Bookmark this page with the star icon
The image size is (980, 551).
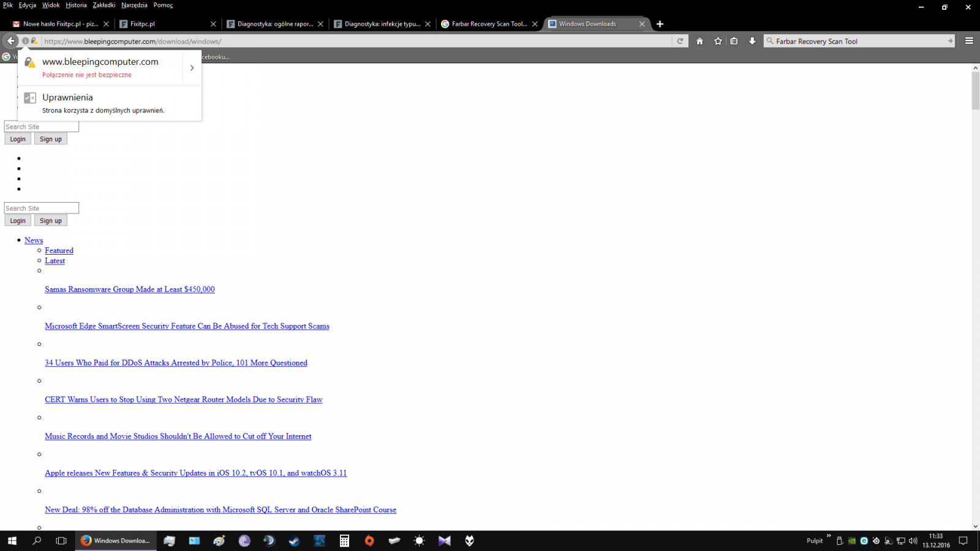coord(718,41)
